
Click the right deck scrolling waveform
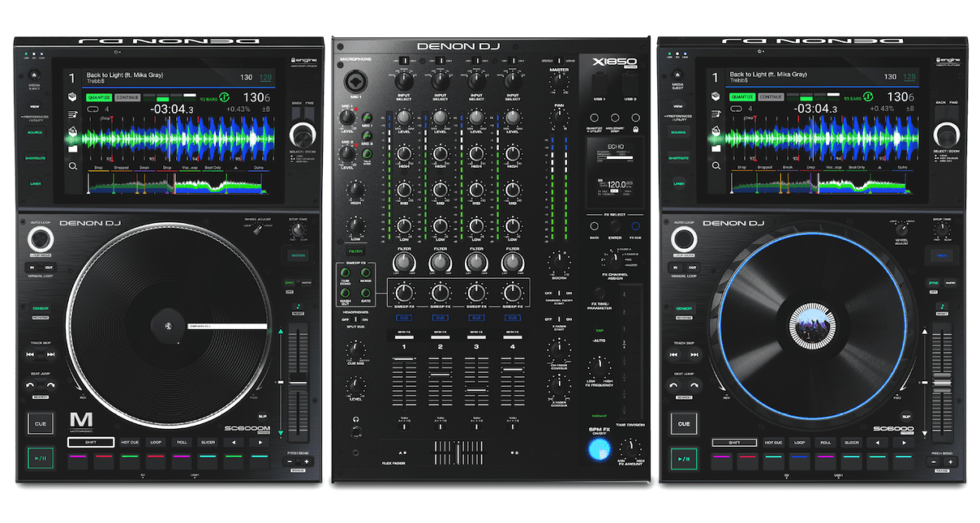(x=821, y=139)
